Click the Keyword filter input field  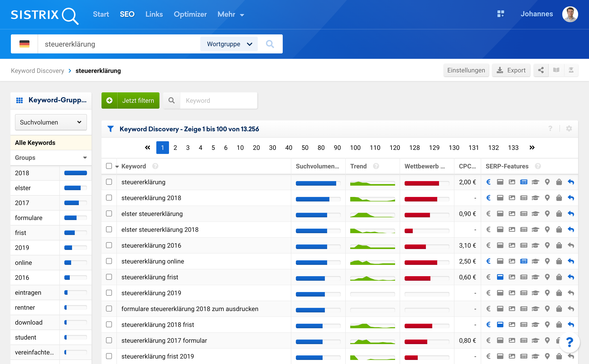click(x=218, y=101)
